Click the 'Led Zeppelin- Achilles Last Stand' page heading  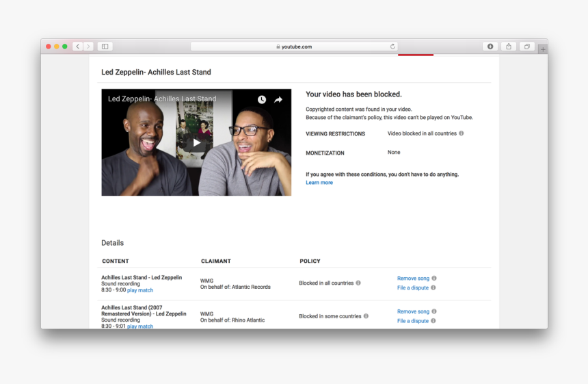click(156, 72)
